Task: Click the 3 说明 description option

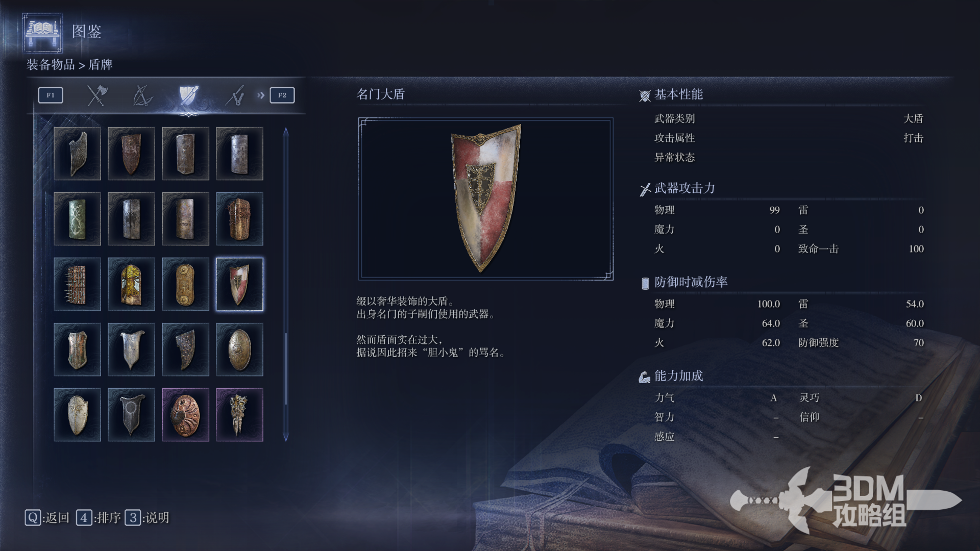Action: 147,518
